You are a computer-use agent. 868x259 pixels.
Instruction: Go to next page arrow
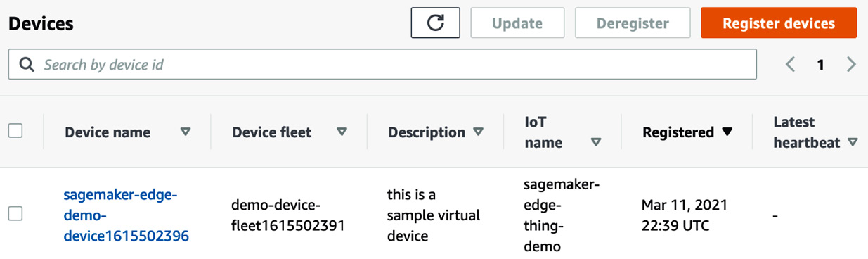pyautogui.click(x=851, y=65)
